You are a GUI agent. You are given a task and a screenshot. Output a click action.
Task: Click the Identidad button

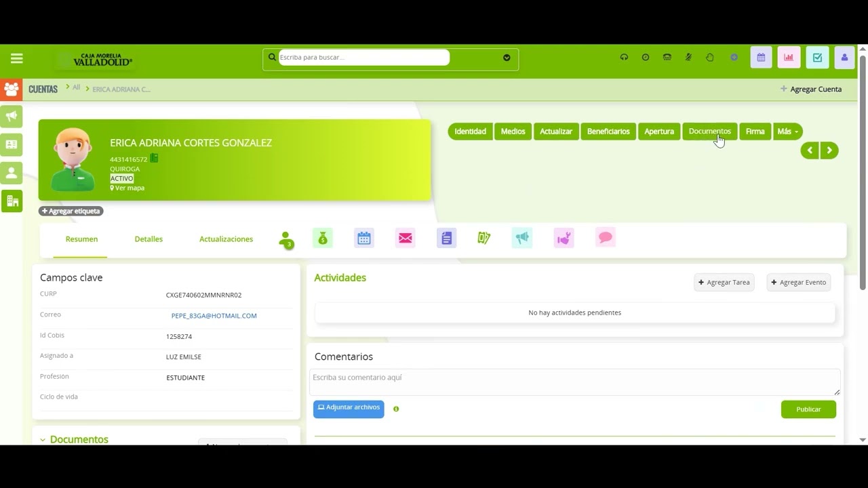[x=470, y=131]
